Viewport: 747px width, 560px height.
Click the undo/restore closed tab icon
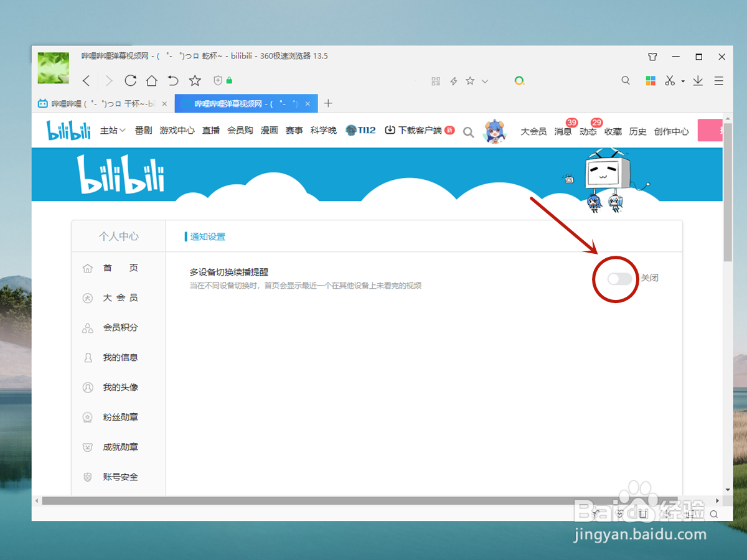click(x=173, y=80)
